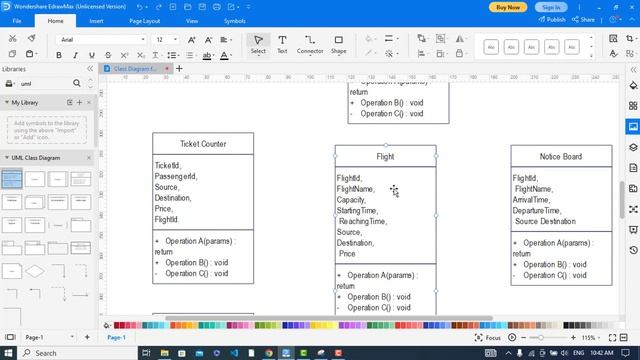
Task: Click the library search field containing uml
Action: pos(45,84)
